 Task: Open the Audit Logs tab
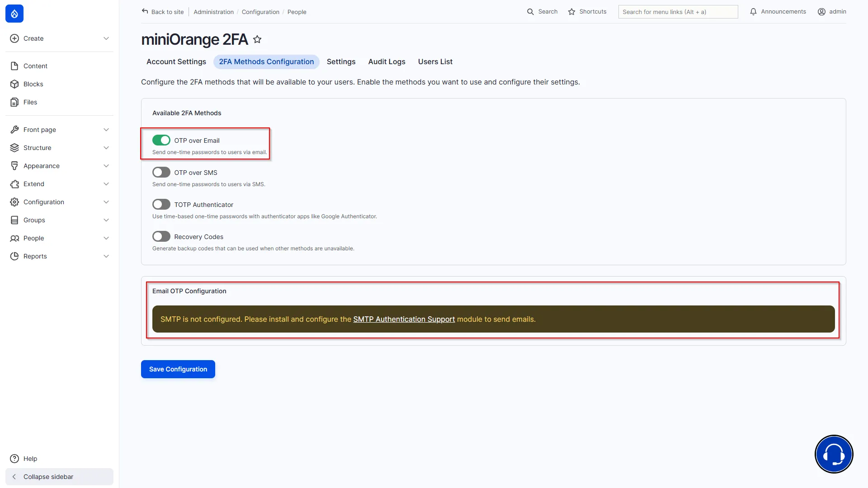[387, 61]
